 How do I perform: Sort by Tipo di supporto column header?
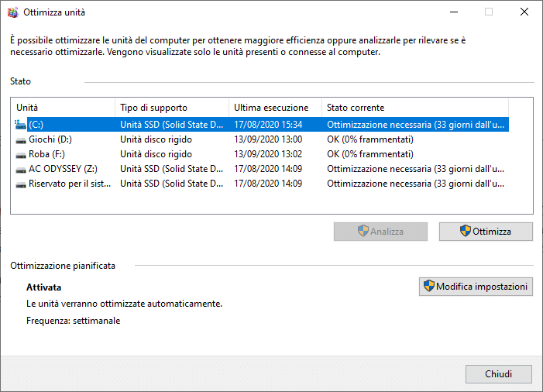pos(170,108)
